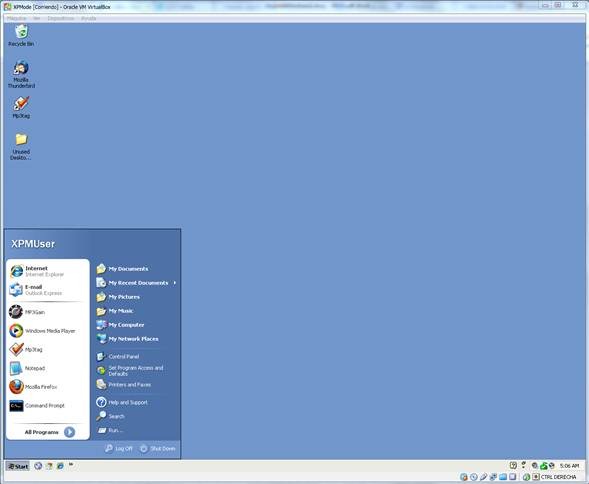Open the Recycle Bin desktop icon

pyautogui.click(x=21, y=35)
